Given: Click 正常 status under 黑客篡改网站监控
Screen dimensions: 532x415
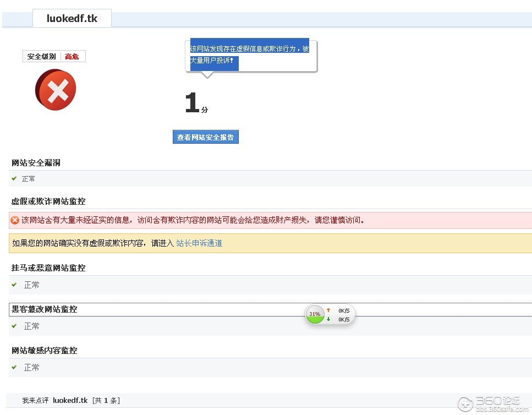Looking at the screenshot, I should pyautogui.click(x=31, y=326).
